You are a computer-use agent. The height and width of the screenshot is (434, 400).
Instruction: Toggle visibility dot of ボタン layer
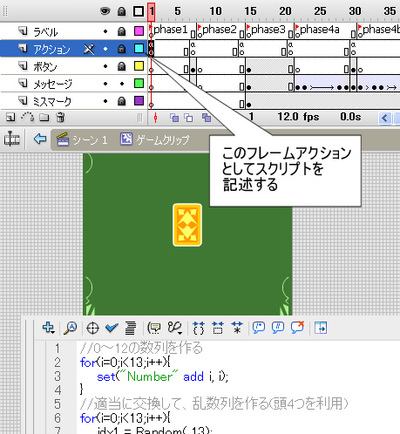[105, 66]
